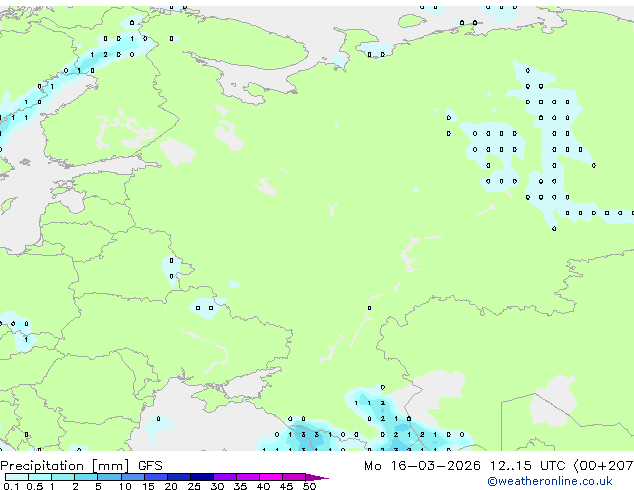Image resolution: width=634 pixels, height=490 pixels.
Task: Select the 2–5 mm legend color swatch
Action: tap(86, 477)
